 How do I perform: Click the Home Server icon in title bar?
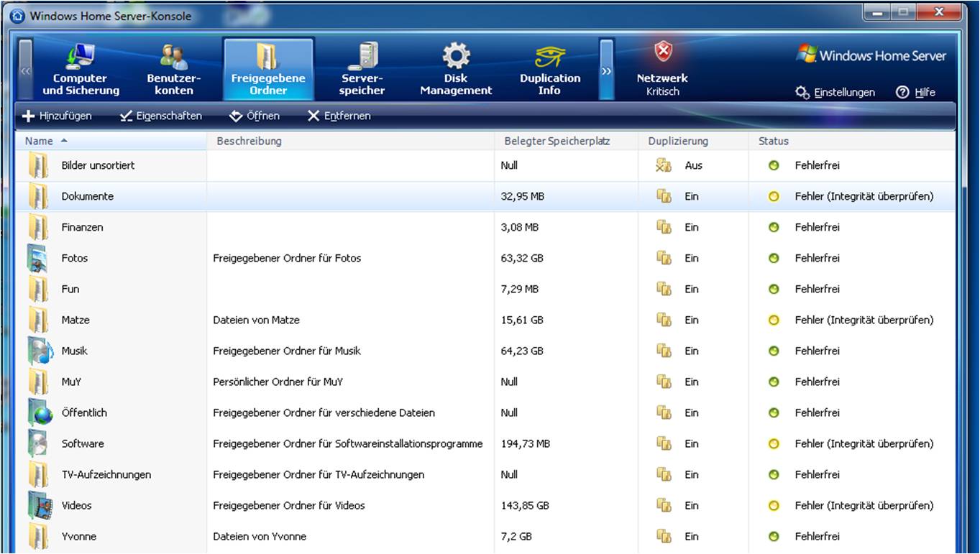coord(18,16)
